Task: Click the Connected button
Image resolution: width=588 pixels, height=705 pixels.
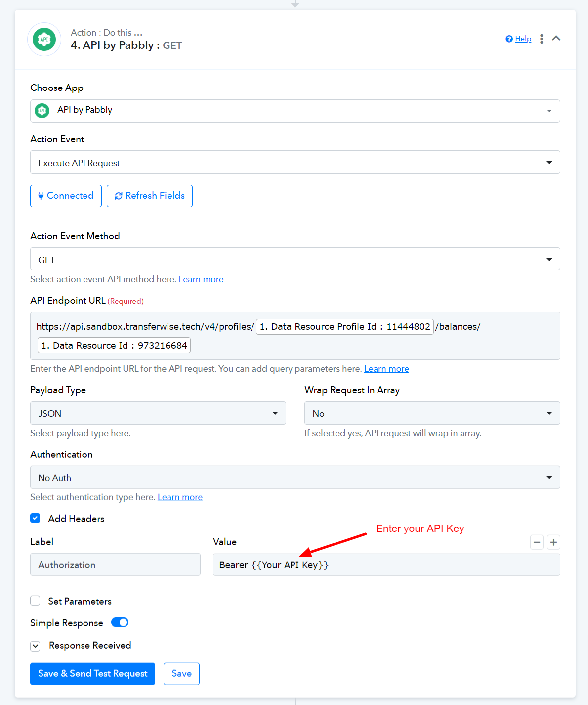Action: (x=66, y=196)
